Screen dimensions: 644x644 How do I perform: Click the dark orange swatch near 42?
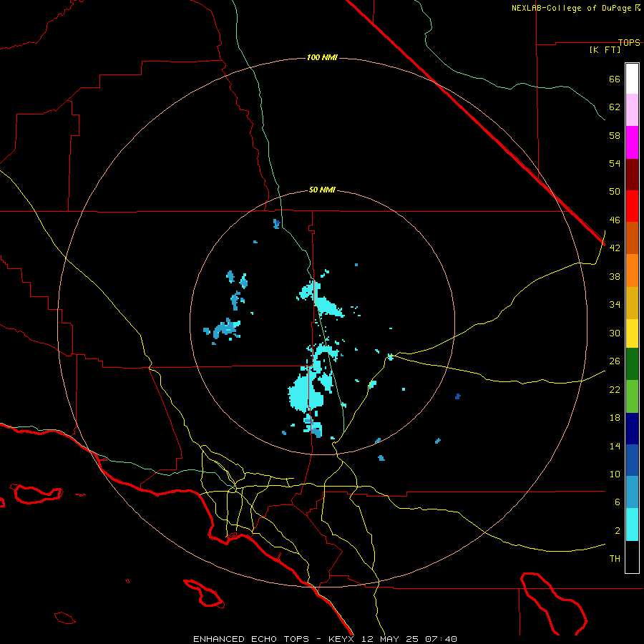(632, 238)
